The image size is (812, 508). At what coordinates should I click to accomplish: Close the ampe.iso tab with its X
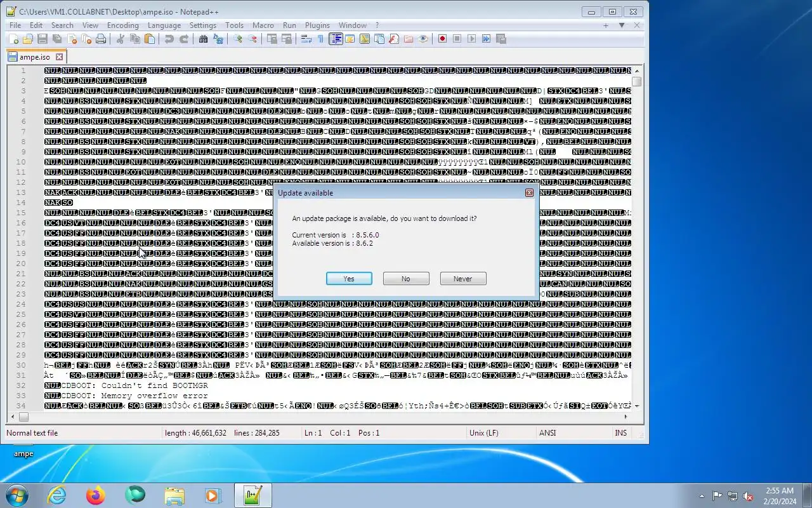pyautogui.click(x=59, y=57)
